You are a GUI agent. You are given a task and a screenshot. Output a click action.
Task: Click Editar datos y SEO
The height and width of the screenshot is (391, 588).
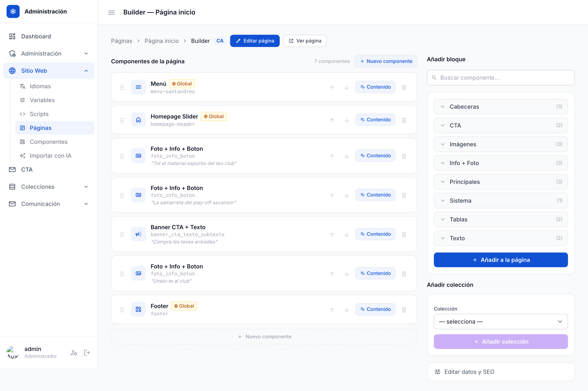click(x=501, y=372)
